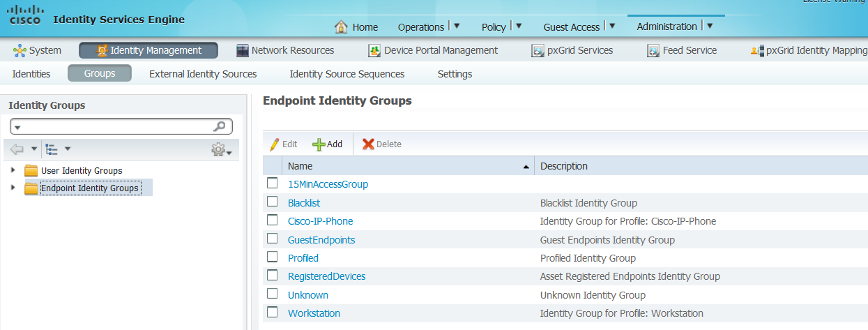Click the User Identity Groups folder icon
The height and width of the screenshot is (330, 868).
point(31,170)
